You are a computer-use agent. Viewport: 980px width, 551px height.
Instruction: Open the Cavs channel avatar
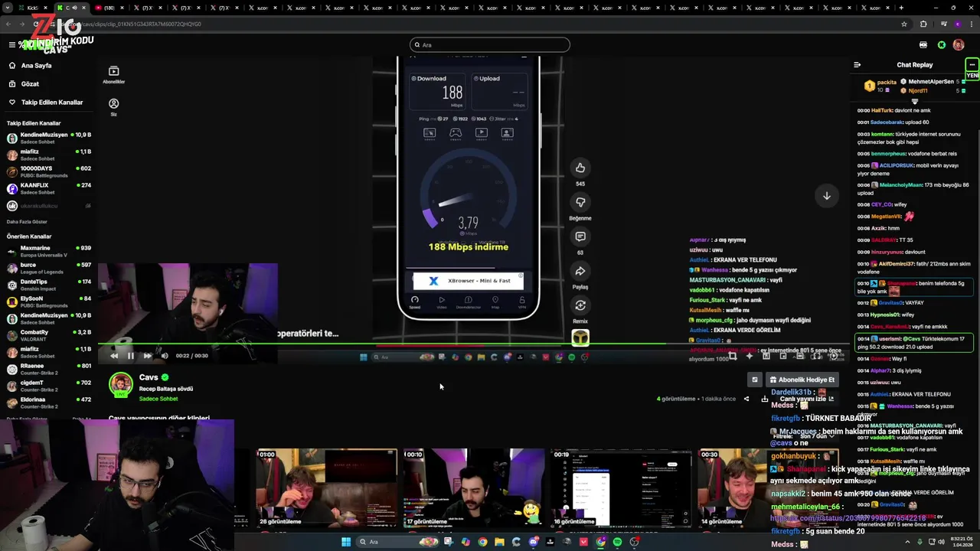point(121,385)
